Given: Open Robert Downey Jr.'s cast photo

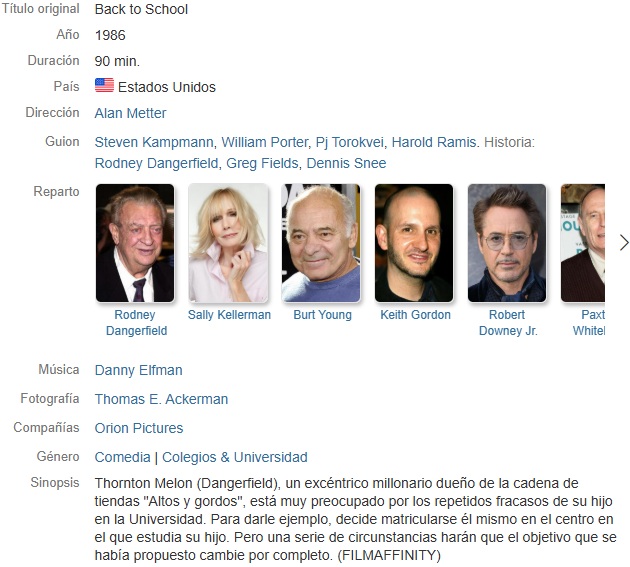Looking at the screenshot, I should click(507, 243).
